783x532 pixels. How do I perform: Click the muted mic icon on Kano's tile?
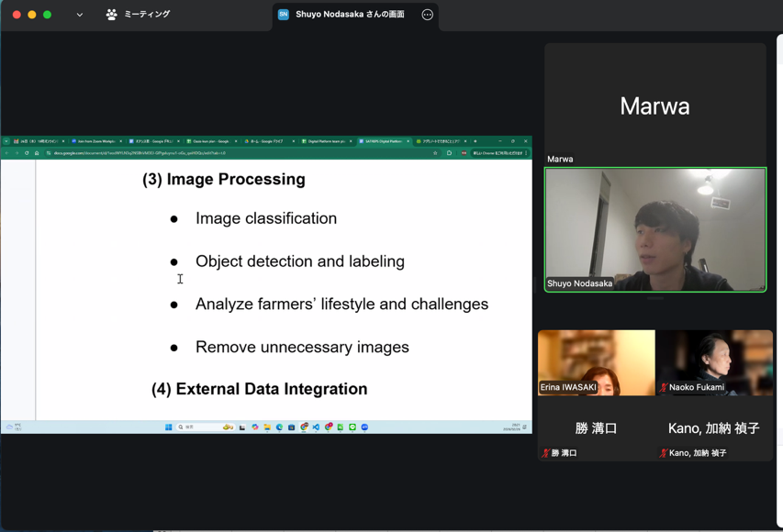click(x=664, y=453)
